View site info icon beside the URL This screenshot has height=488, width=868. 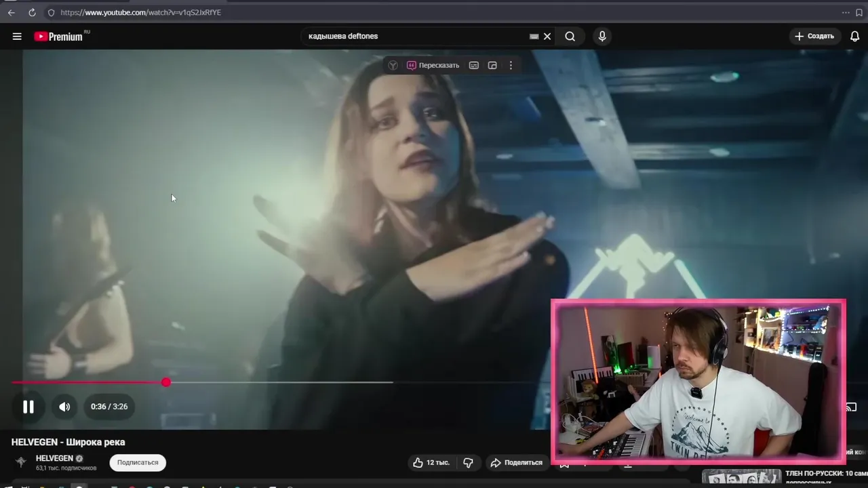click(51, 12)
